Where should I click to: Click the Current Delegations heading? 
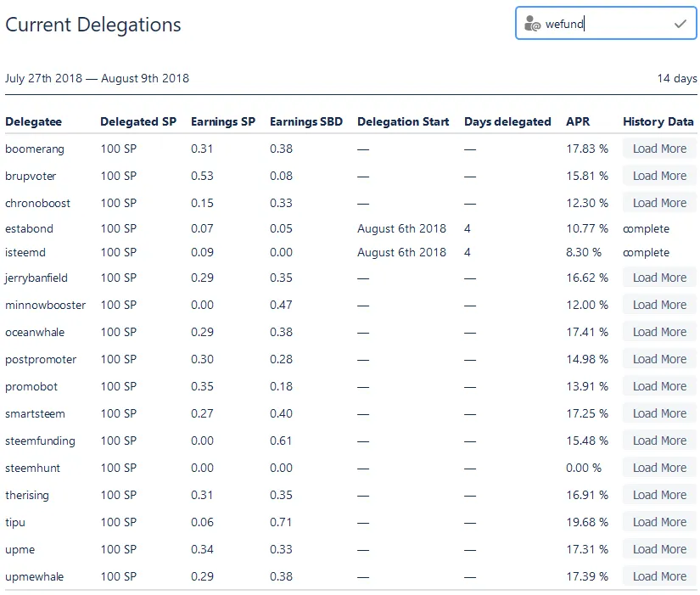click(x=92, y=25)
